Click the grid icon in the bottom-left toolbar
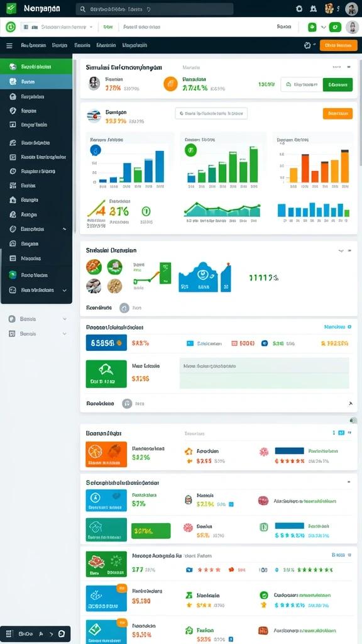 [x=9, y=634]
